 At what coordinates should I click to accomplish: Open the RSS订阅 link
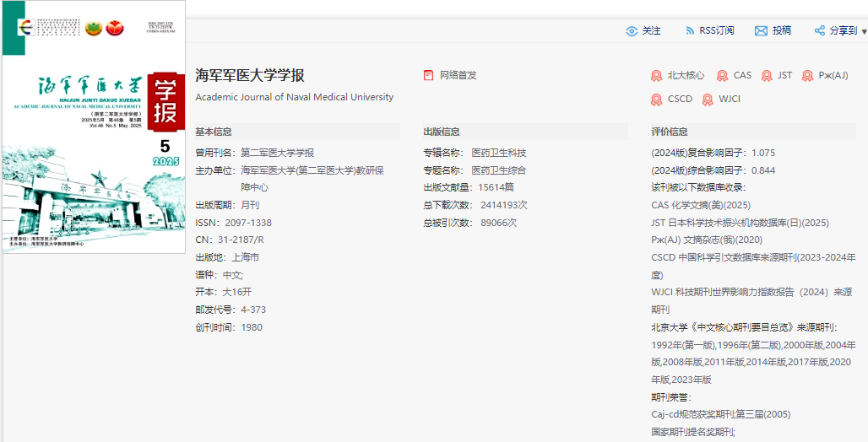(717, 31)
